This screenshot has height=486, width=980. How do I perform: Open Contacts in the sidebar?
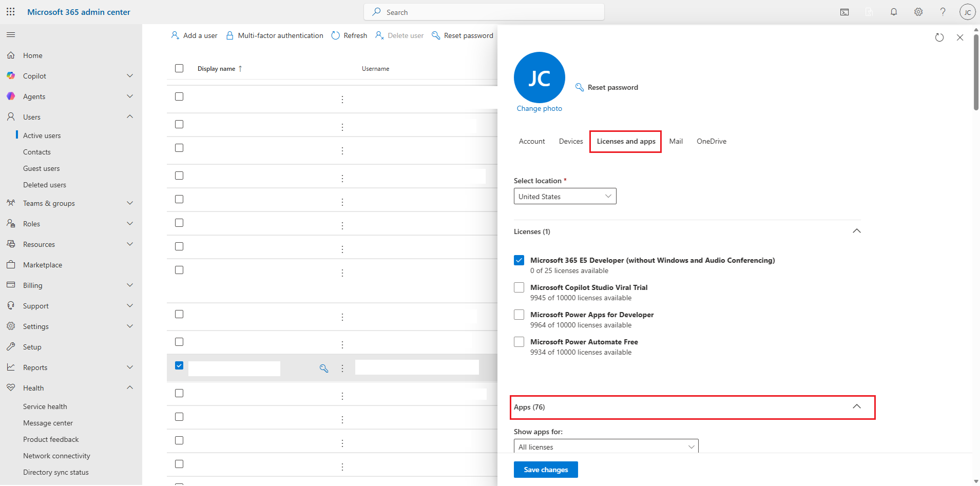pyautogui.click(x=37, y=152)
